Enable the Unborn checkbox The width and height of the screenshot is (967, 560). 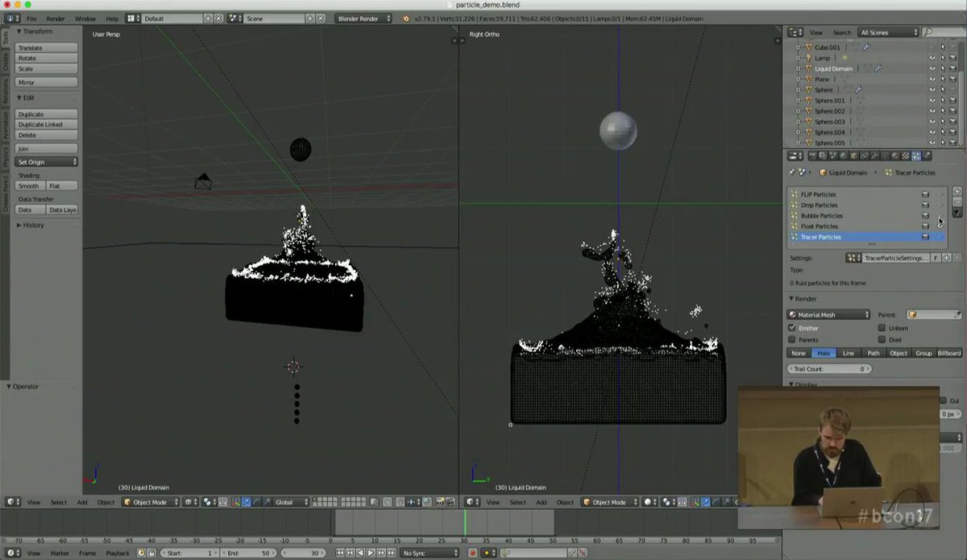tap(882, 328)
